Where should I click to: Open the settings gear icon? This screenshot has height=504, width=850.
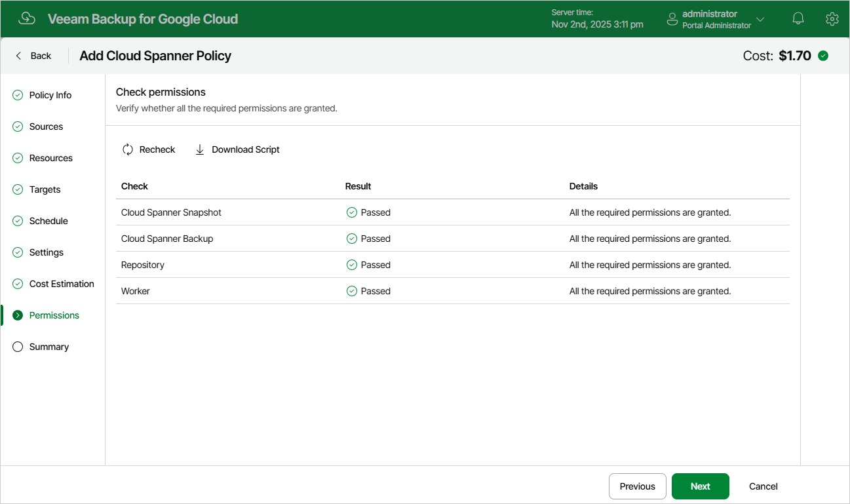click(x=832, y=19)
